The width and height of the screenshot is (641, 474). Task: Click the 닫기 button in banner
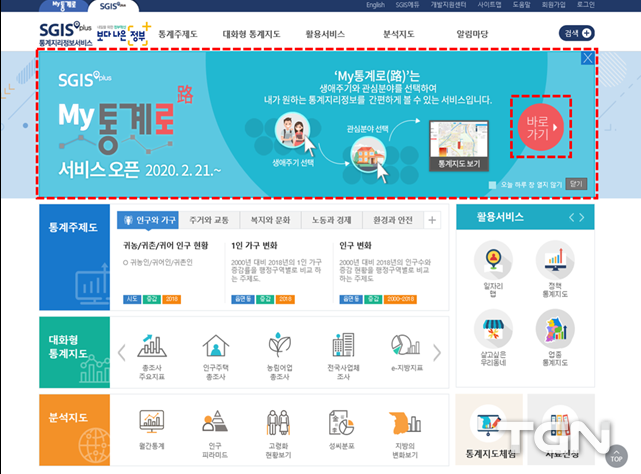pyautogui.click(x=576, y=184)
